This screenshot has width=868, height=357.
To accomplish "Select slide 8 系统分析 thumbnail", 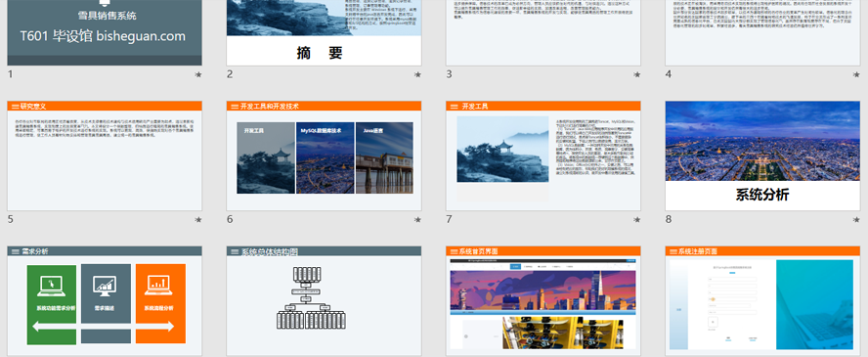I will (x=762, y=156).
